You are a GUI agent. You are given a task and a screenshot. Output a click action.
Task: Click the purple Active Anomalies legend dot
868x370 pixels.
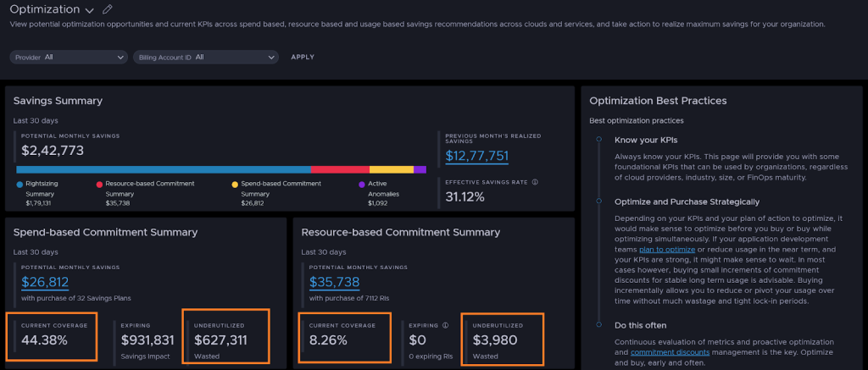click(x=361, y=183)
